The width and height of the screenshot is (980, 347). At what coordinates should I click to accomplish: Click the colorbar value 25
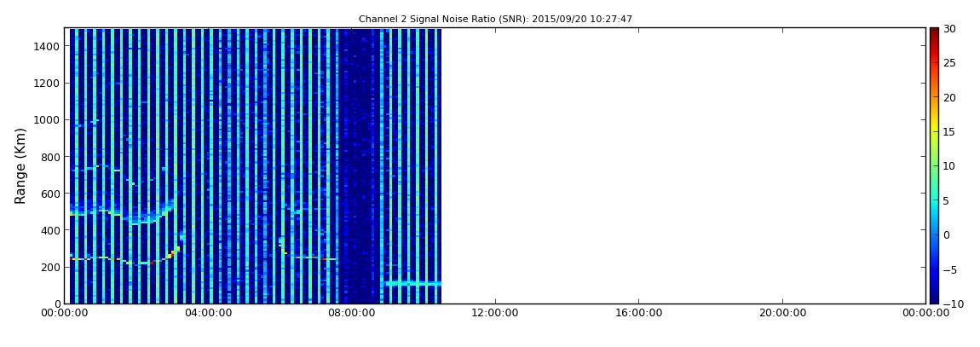[x=949, y=63]
